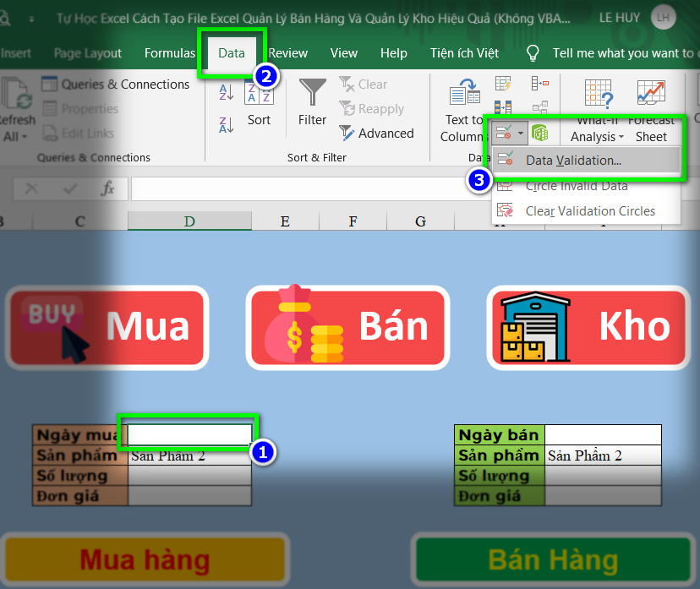Viewport: 700px width, 589px height.
Task: Choose Circle Invalid Data menu entry
Action: pos(586,186)
